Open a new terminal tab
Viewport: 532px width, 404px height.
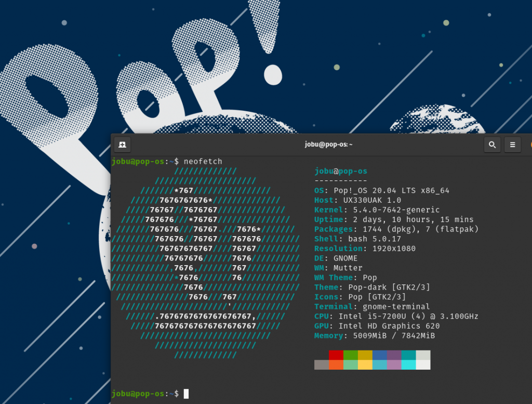[x=122, y=145]
